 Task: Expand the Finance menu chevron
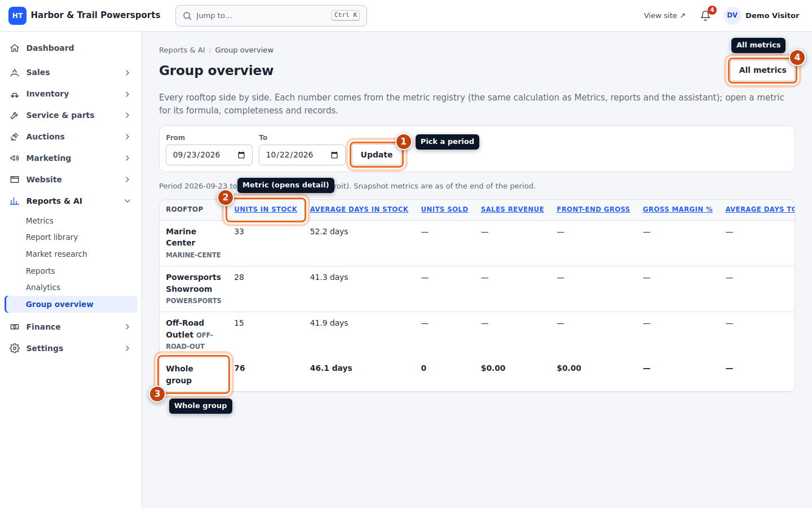coord(127,327)
